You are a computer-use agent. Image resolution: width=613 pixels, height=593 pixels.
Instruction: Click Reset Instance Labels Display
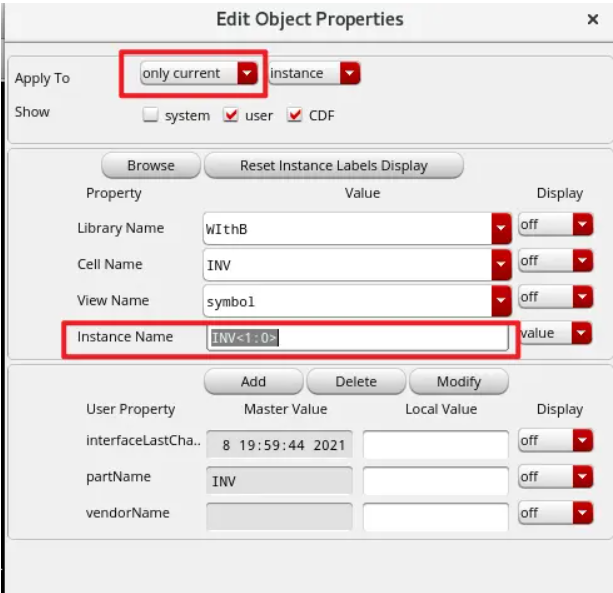[334, 165]
